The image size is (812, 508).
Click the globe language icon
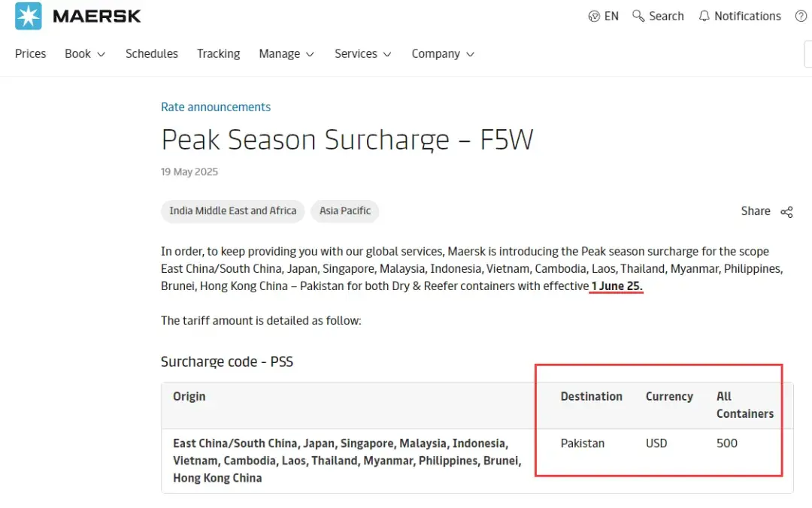point(594,16)
